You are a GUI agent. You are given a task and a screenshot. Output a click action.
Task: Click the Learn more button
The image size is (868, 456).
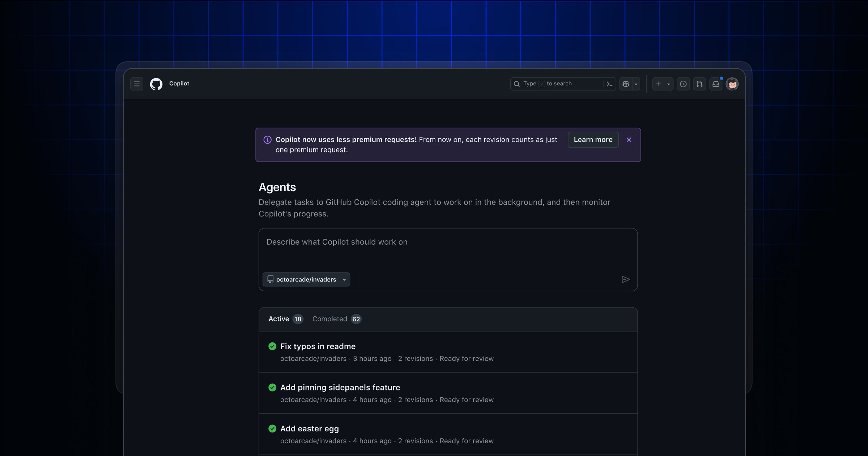coord(593,140)
